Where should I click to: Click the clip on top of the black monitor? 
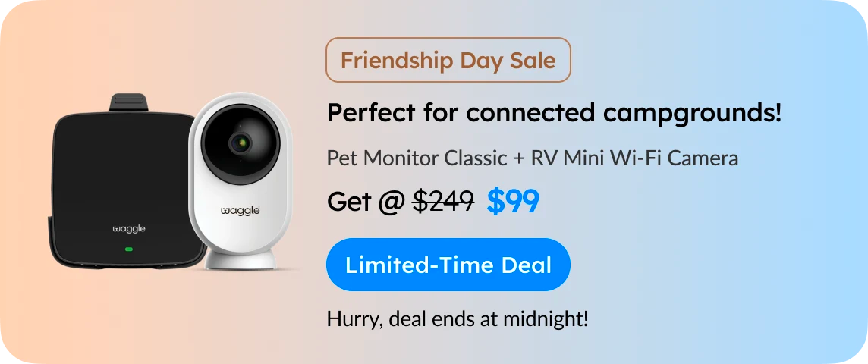point(128,102)
